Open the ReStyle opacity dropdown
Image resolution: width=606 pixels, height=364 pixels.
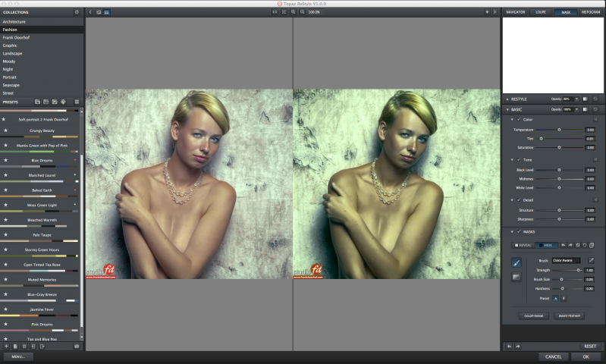click(576, 99)
